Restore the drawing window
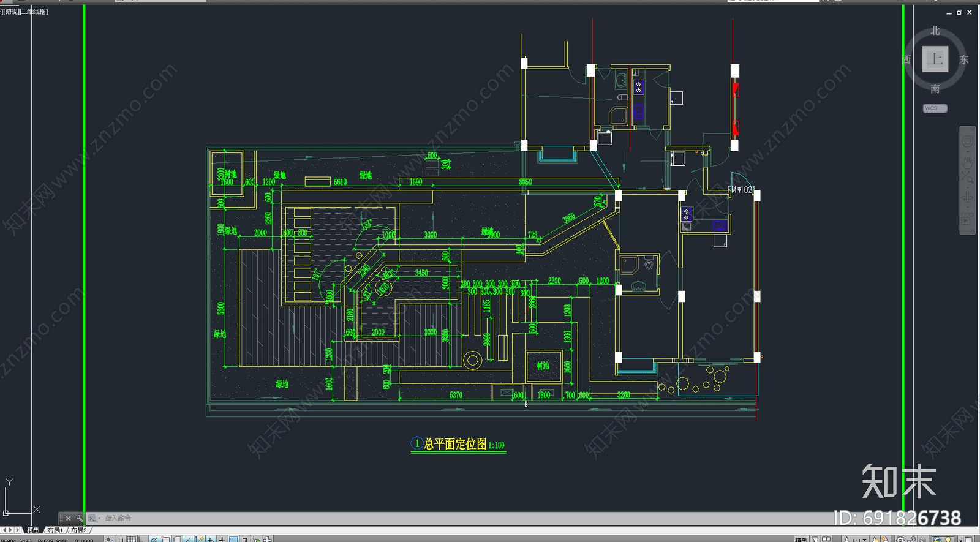The image size is (980, 542). [x=959, y=12]
